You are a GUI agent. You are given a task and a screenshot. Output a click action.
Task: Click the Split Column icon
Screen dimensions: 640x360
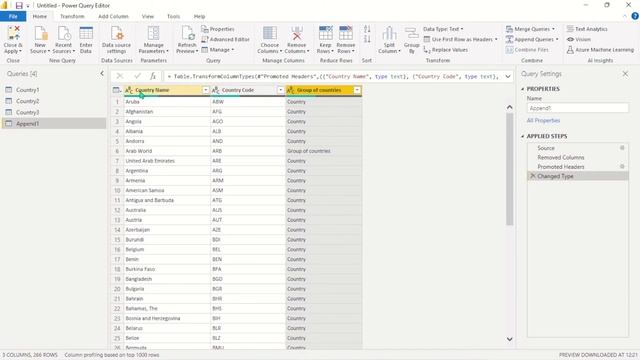point(389,33)
